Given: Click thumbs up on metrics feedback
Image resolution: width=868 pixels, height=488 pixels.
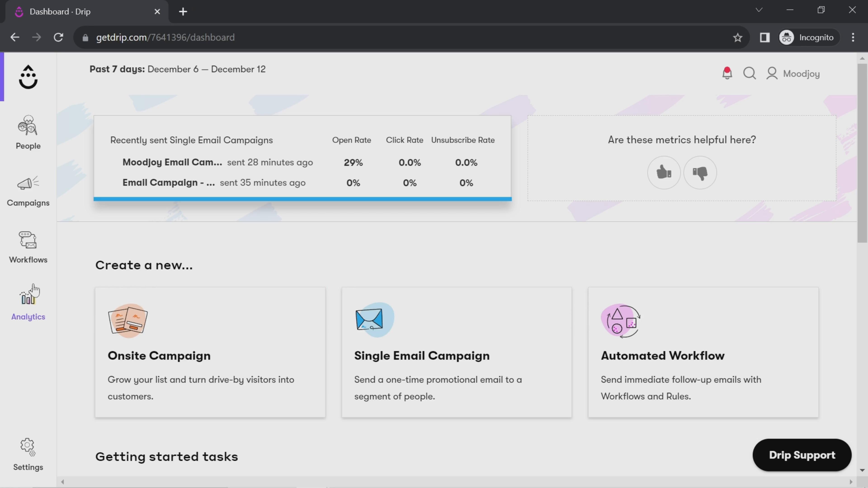Looking at the screenshot, I should (663, 172).
